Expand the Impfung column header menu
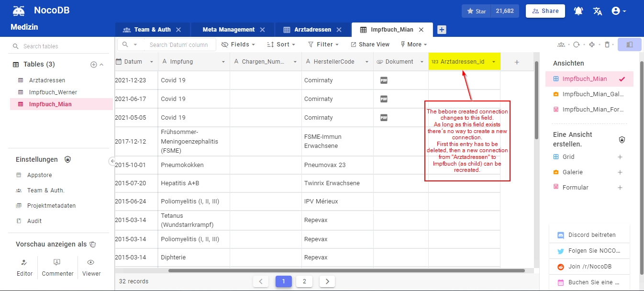644x291 pixels. [x=223, y=61]
